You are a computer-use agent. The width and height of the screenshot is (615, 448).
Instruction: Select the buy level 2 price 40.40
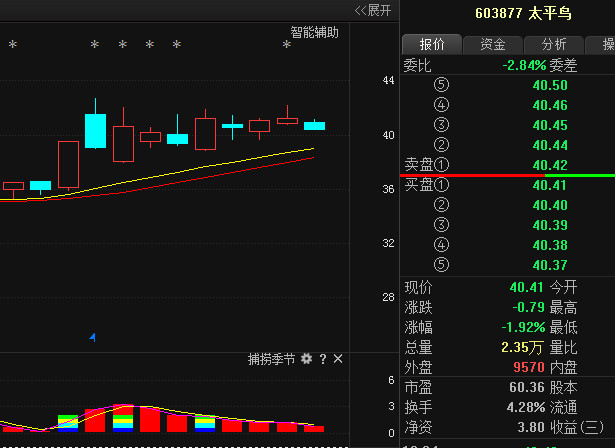click(x=550, y=205)
